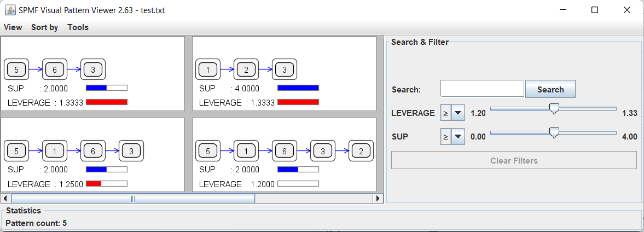Click the Java app icon in title bar
This screenshot has width=644, height=232.
point(10,10)
